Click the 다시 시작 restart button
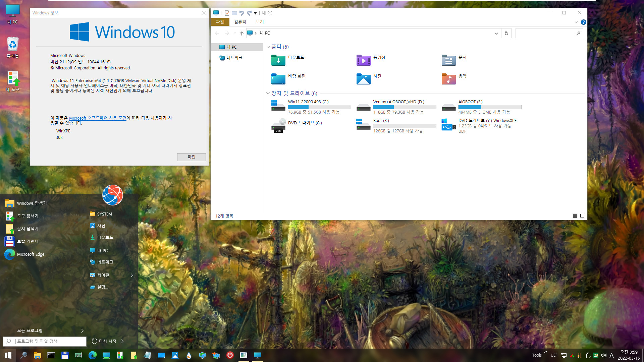The image size is (644, 362). [x=104, y=341]
